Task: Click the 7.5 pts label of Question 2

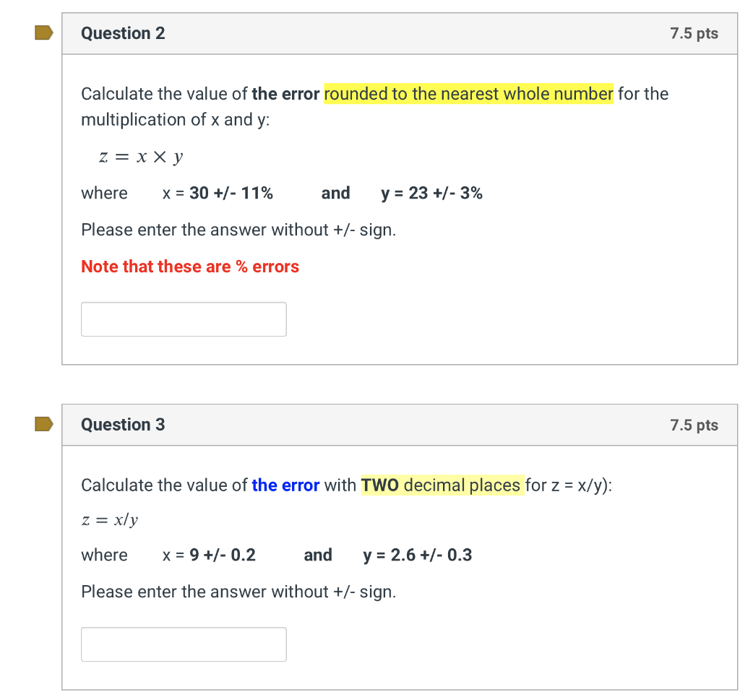Action: click(694, 33)
